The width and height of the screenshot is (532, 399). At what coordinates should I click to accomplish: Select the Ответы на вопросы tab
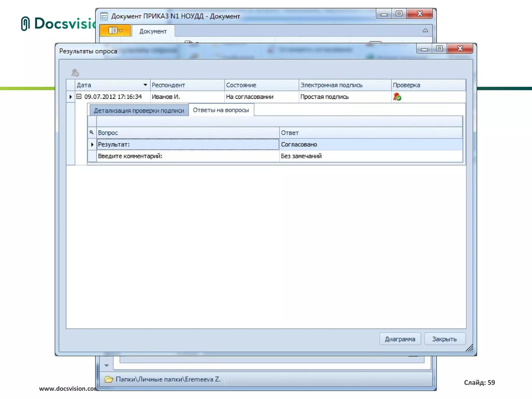[221, 110]
